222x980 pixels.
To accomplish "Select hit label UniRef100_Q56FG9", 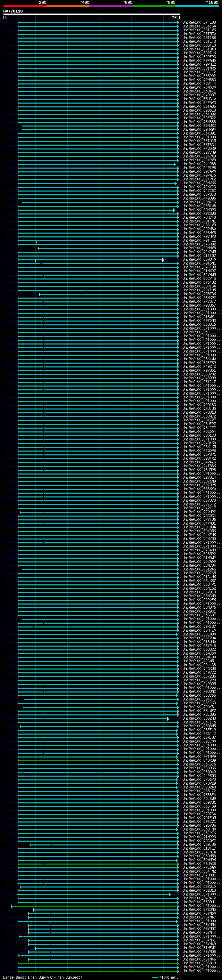I will (199, 807).
